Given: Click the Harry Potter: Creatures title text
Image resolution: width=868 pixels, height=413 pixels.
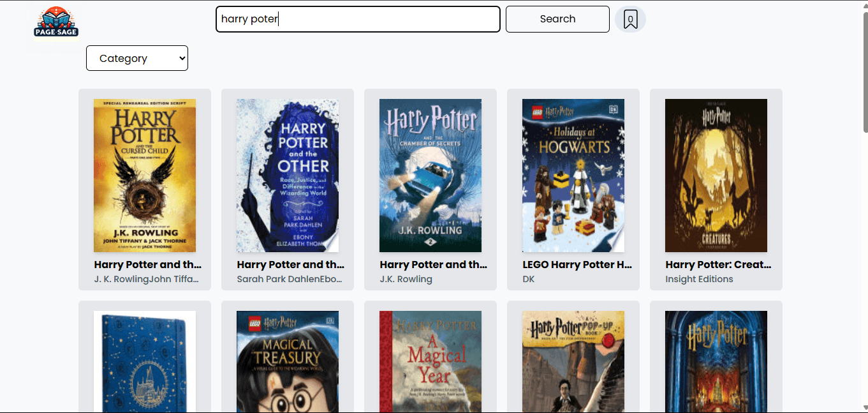Looking at the screenshot, I should click(718, 264).
